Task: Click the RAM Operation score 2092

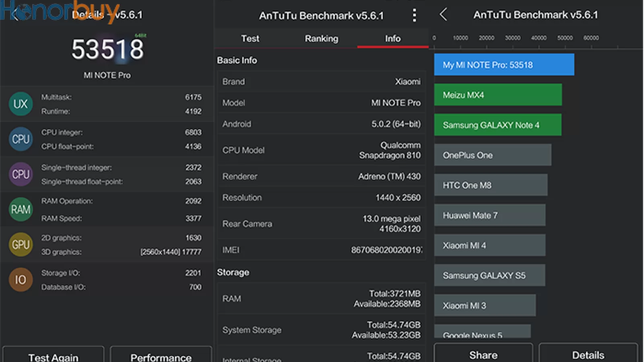Action: [193, 201]
